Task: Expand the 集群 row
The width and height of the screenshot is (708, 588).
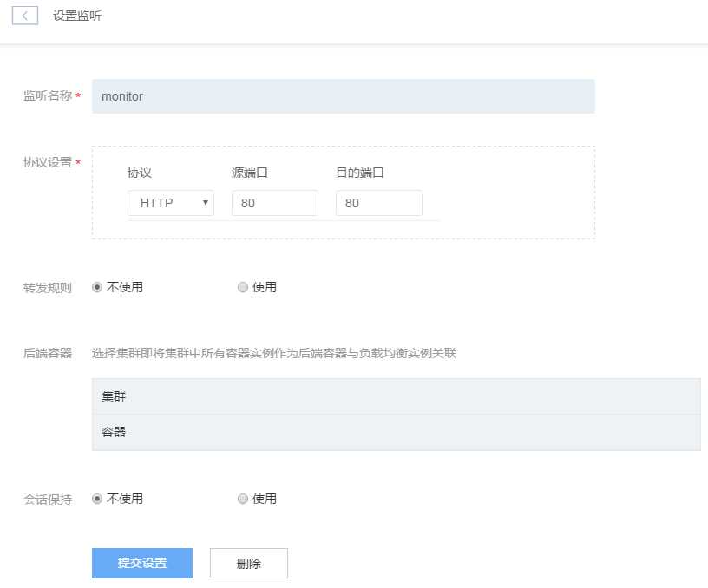Action: coord(396,396)
